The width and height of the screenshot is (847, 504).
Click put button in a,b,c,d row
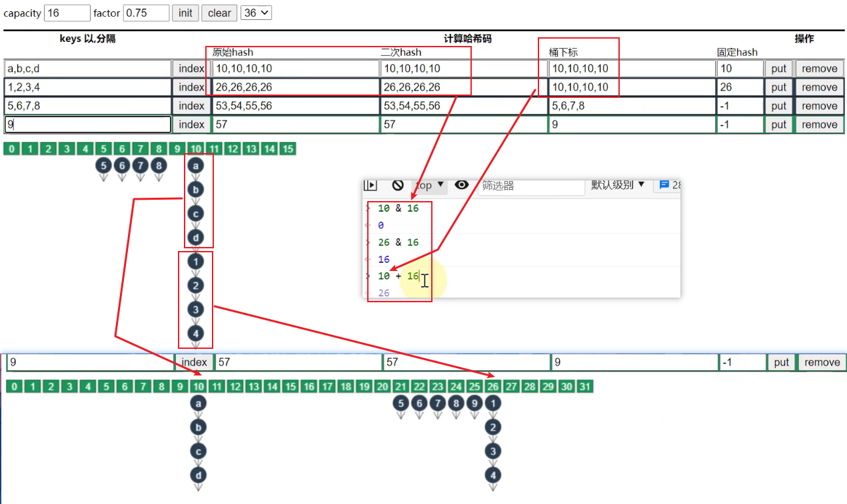[779, 69]
